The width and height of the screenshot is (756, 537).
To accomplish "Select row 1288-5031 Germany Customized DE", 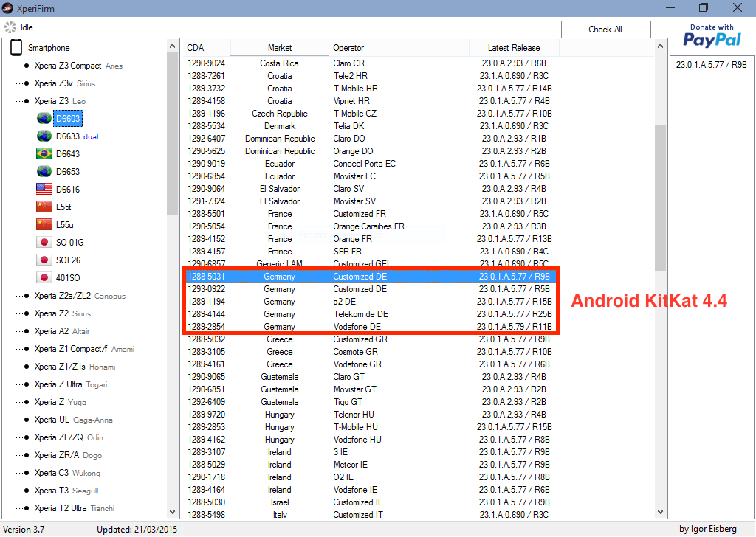I will pyautogui.click(x=370, y=277).
